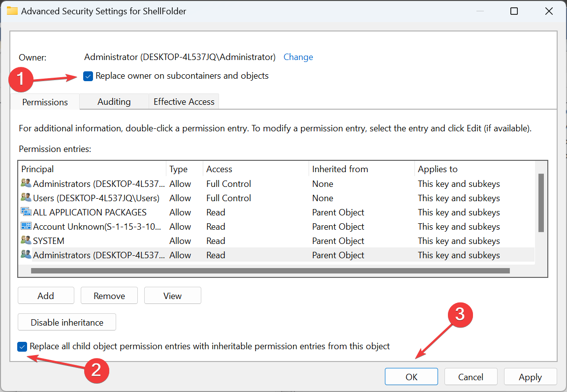This screenshot has width=567, height=392.
Task: Click the vertical scrollbar of permission entries
Action: click(541, 203)
